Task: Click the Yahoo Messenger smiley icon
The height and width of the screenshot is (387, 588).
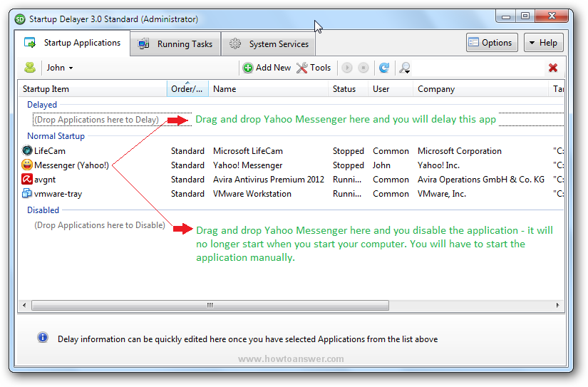Action: coord(27,165)
